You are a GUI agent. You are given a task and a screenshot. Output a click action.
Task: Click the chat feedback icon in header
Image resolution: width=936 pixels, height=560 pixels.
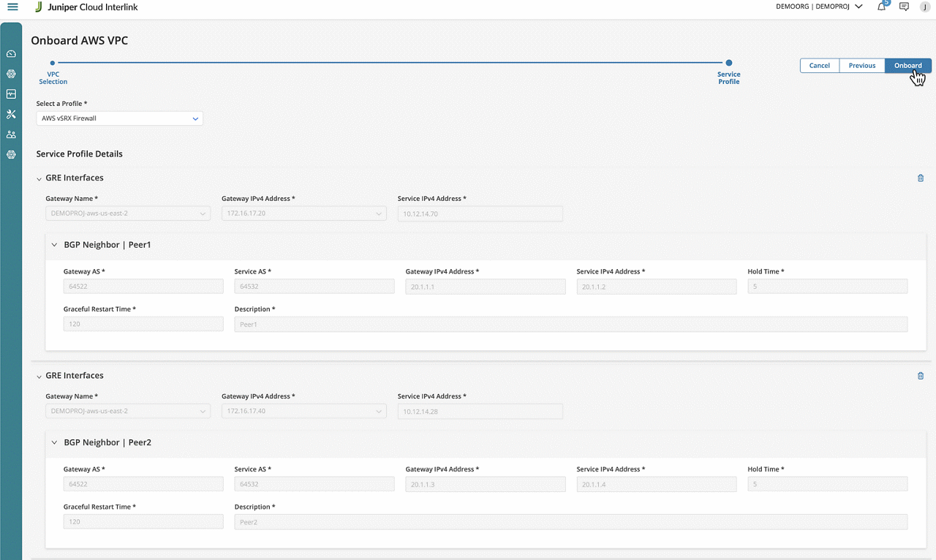coord(904,7)
